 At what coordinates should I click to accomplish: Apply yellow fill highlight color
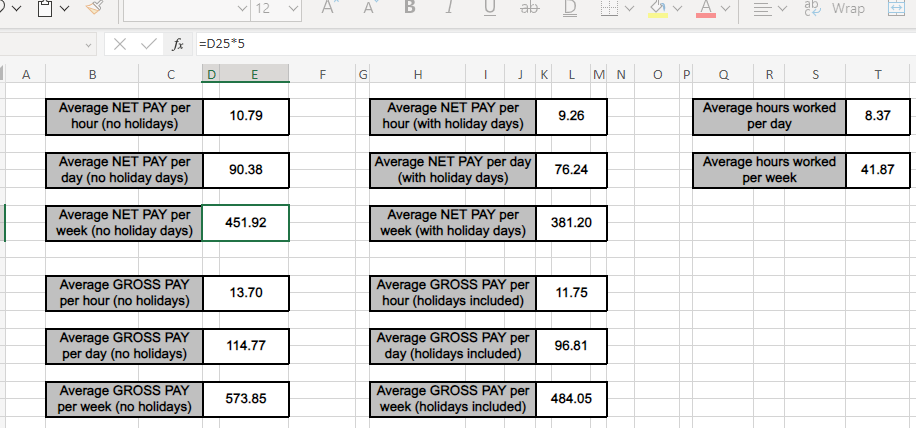pyautogui.click(x=658, y=9)
